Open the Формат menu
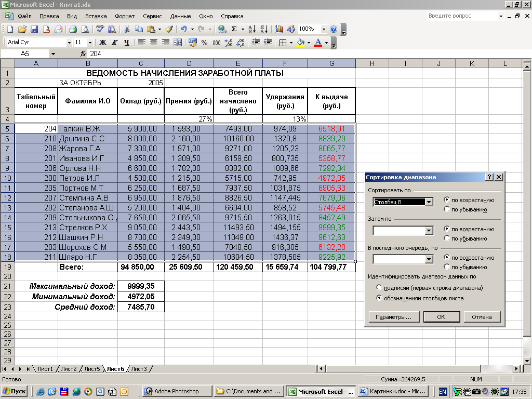 [x=125, y=16]
